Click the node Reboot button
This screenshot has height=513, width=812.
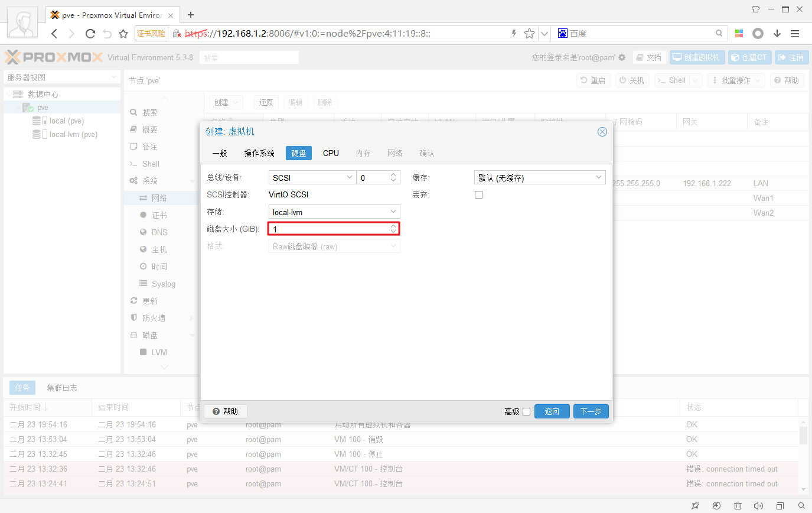pos(593,80)
